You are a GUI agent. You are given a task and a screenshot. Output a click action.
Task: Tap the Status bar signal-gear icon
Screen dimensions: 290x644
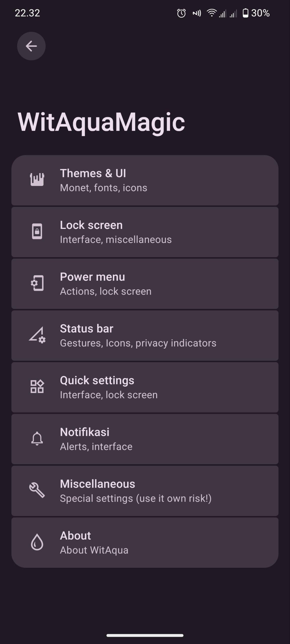tap(37, 335)
